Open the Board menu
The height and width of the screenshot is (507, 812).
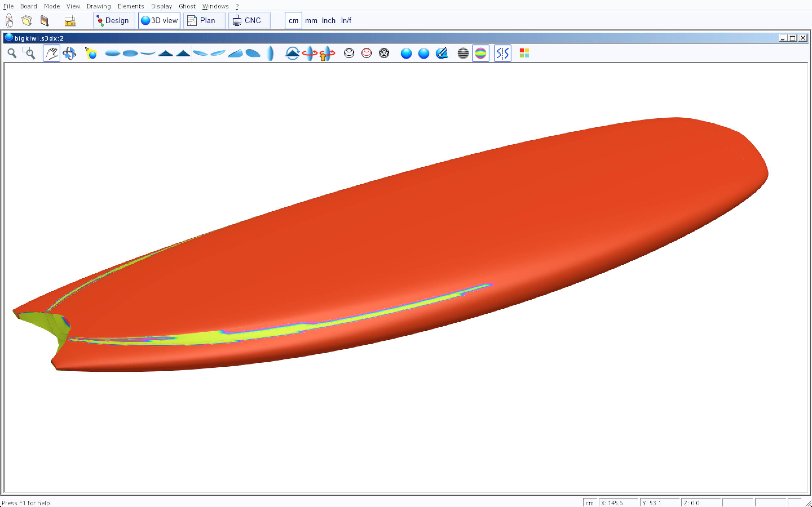[x=28, y=6]
